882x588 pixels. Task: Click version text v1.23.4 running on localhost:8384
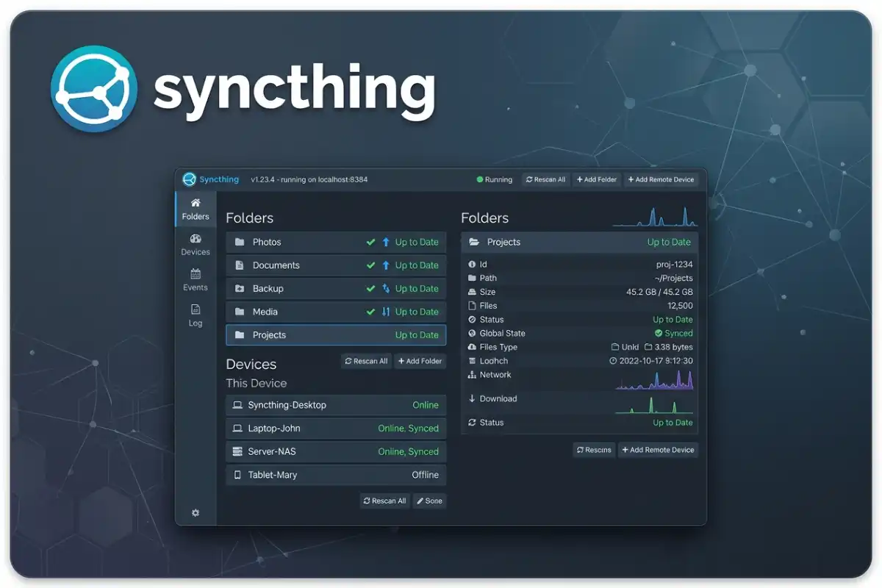click(x=309, y=179)
